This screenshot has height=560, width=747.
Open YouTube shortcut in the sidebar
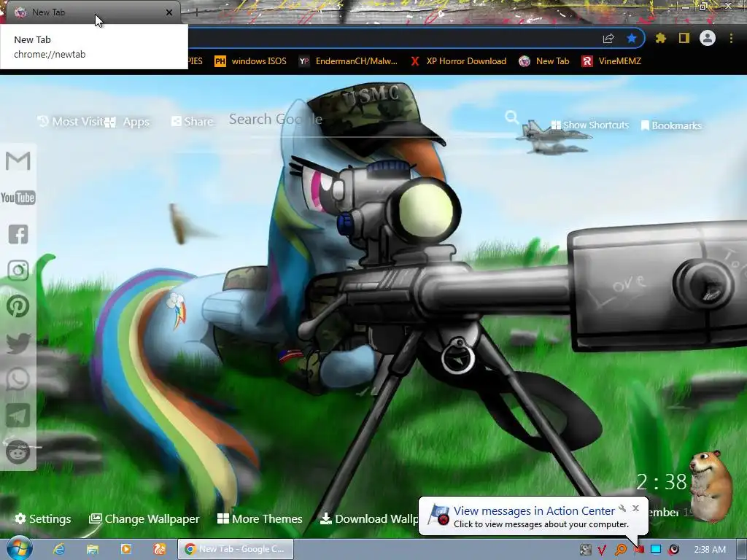18,198
